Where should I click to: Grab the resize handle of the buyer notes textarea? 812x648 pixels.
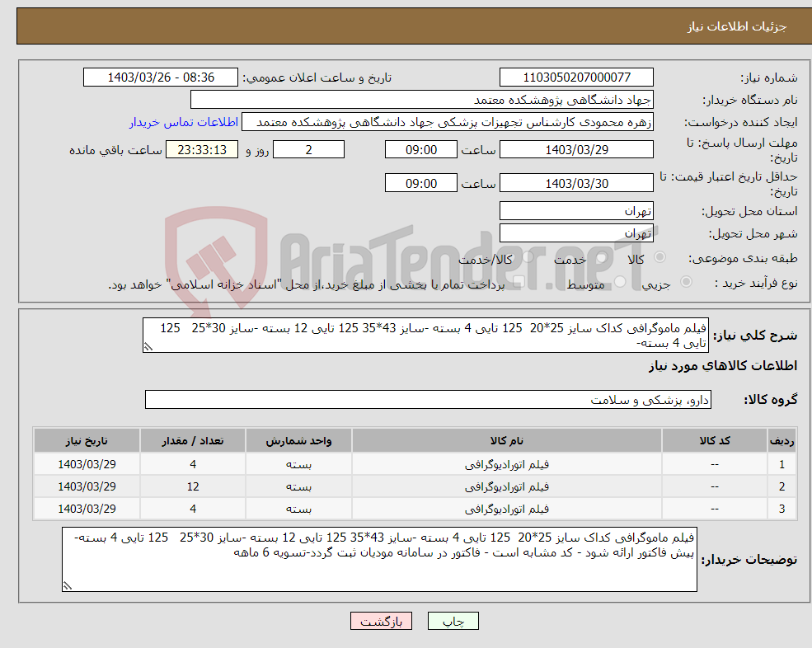click(68, 586)
